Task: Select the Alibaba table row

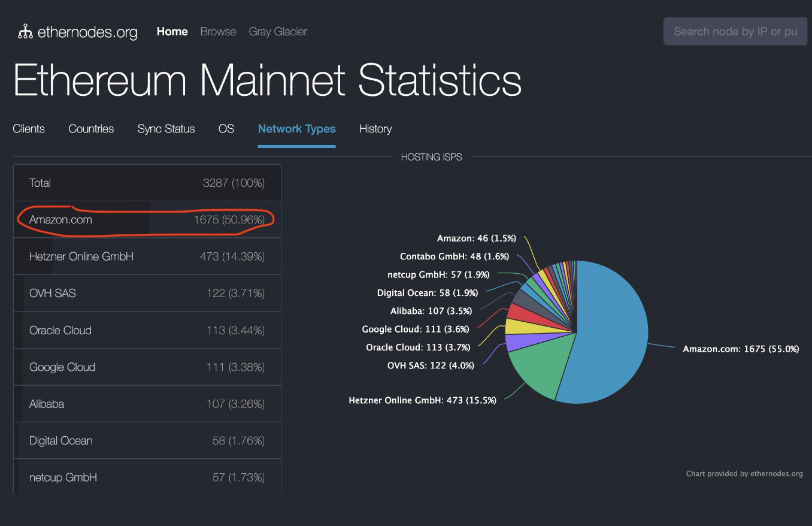Action: tap(147, 404)
